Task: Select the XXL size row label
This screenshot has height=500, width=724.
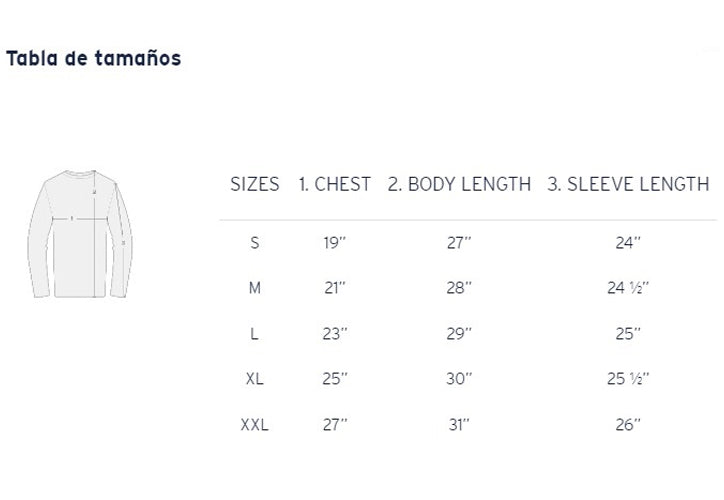Action: pos(255,425)
